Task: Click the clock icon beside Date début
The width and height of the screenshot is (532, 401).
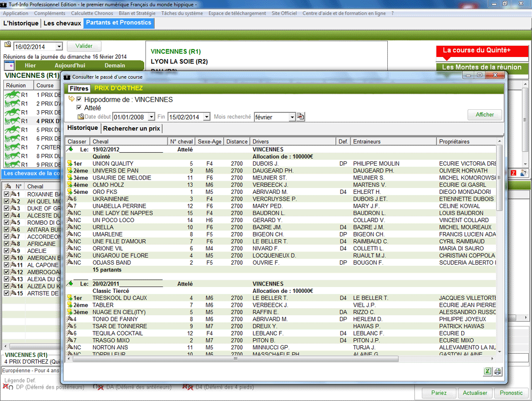Action: tap(81, 117)
